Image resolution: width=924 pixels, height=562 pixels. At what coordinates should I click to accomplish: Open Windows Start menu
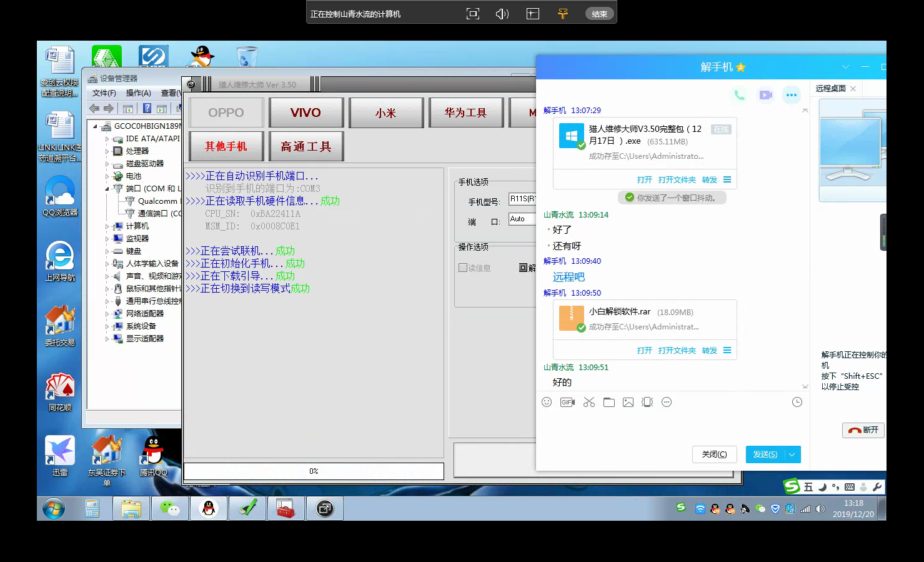coord(54,508)
